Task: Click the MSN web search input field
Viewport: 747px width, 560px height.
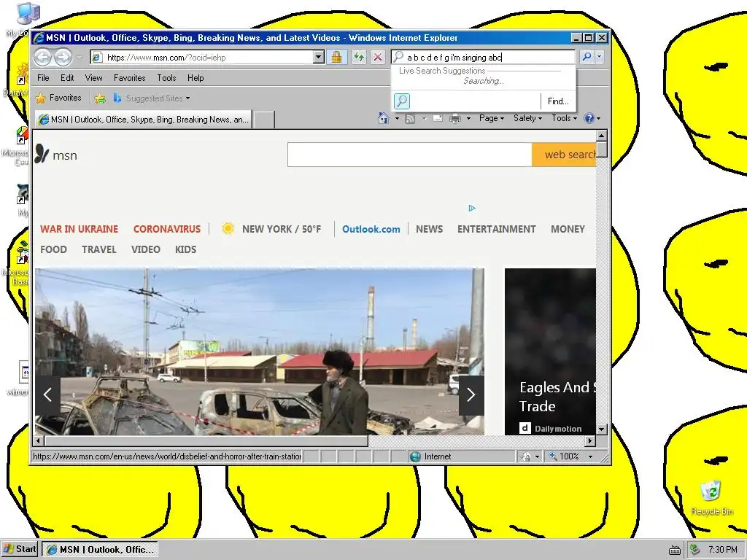Action: click(410, 155)
